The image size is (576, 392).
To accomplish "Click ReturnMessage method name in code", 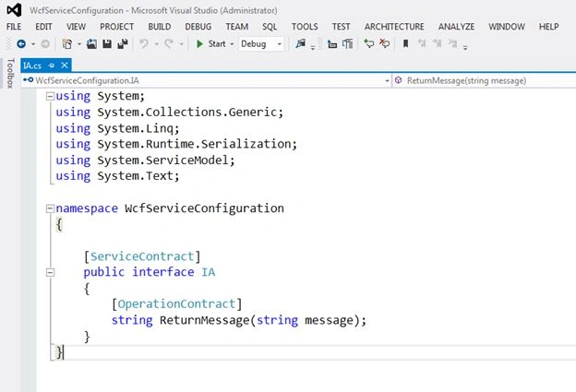I will [x=204, y=320].
